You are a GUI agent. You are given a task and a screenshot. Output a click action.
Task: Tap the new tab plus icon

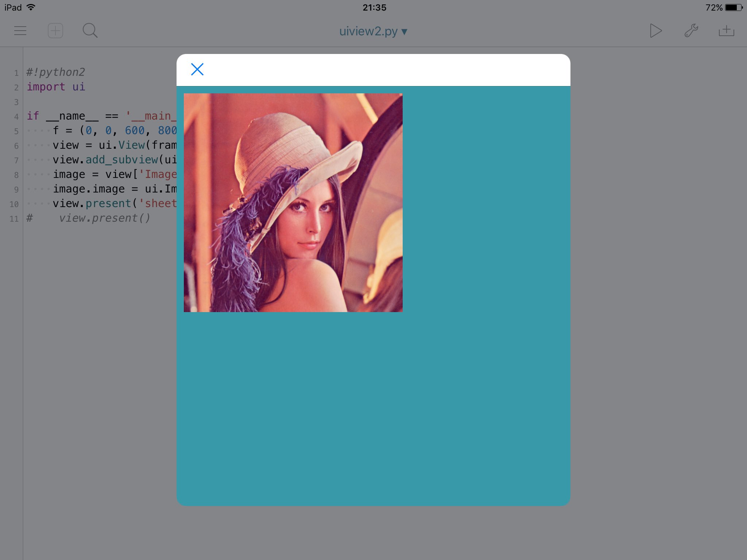(x=55, y=31)
